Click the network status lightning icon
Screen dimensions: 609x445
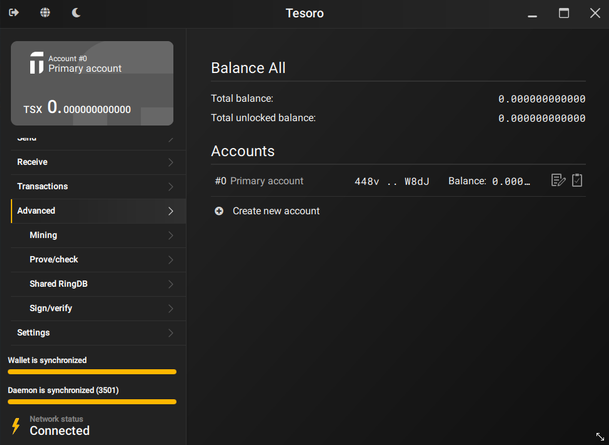15,425
